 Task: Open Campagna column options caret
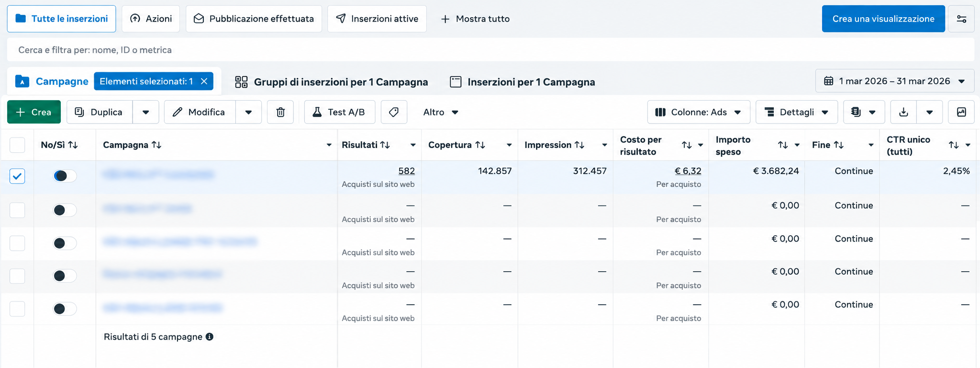329,145
